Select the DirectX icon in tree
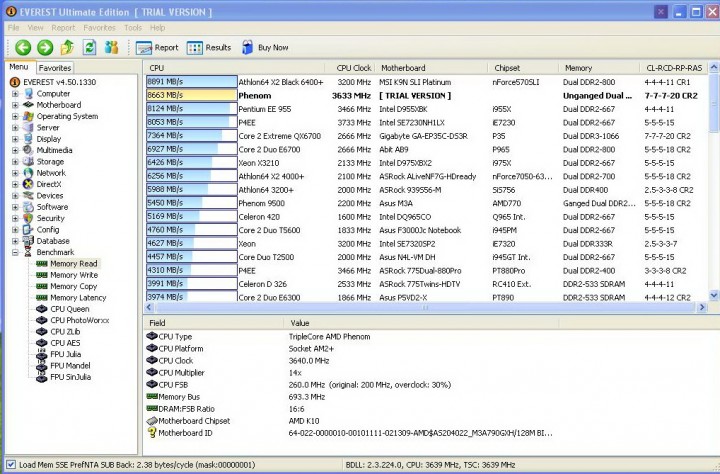 [28, 184]
